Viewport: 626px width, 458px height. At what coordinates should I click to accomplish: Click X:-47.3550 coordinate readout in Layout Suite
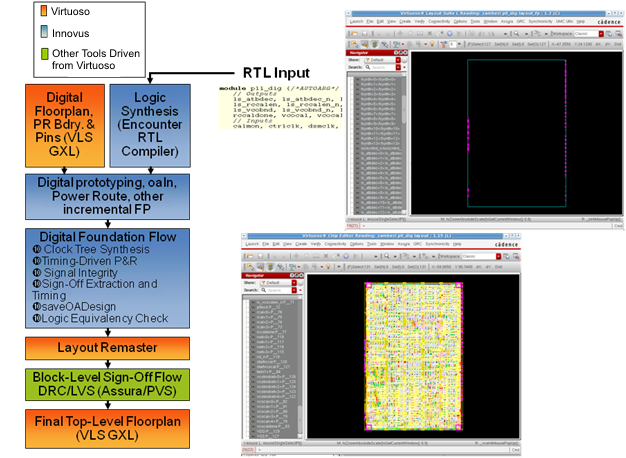point(563,44)
